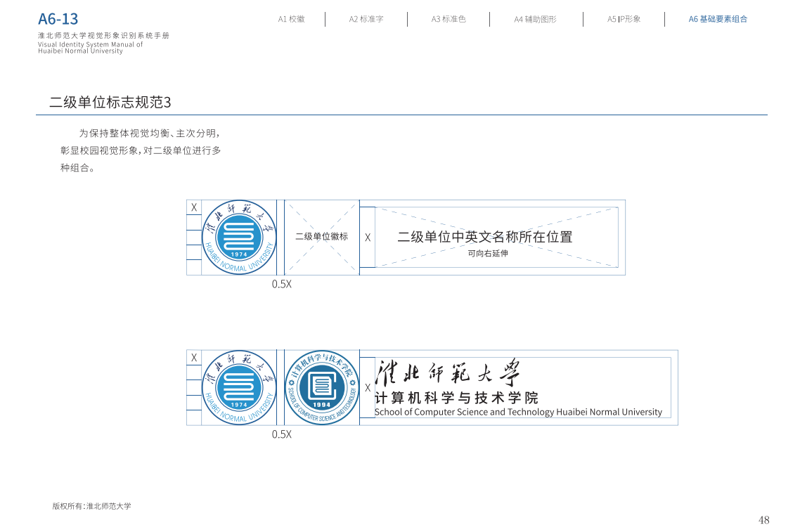Select the A6 基础要素组合 tab
The height and width of the screenshot is (532, 800).
click(718, 19)
